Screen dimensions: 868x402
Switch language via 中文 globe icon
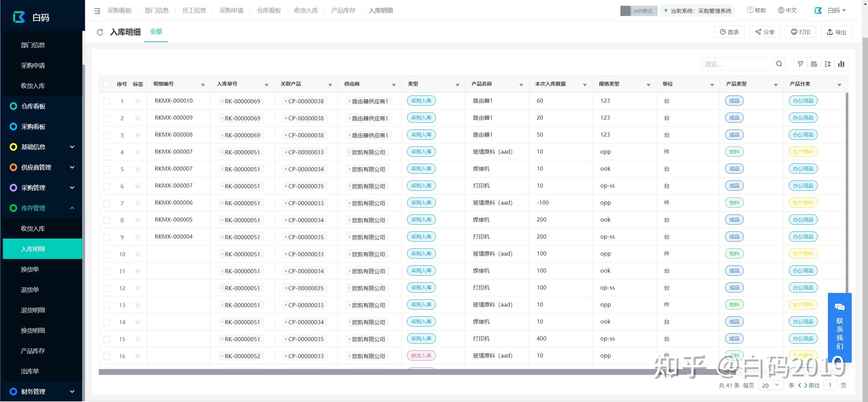781,10
